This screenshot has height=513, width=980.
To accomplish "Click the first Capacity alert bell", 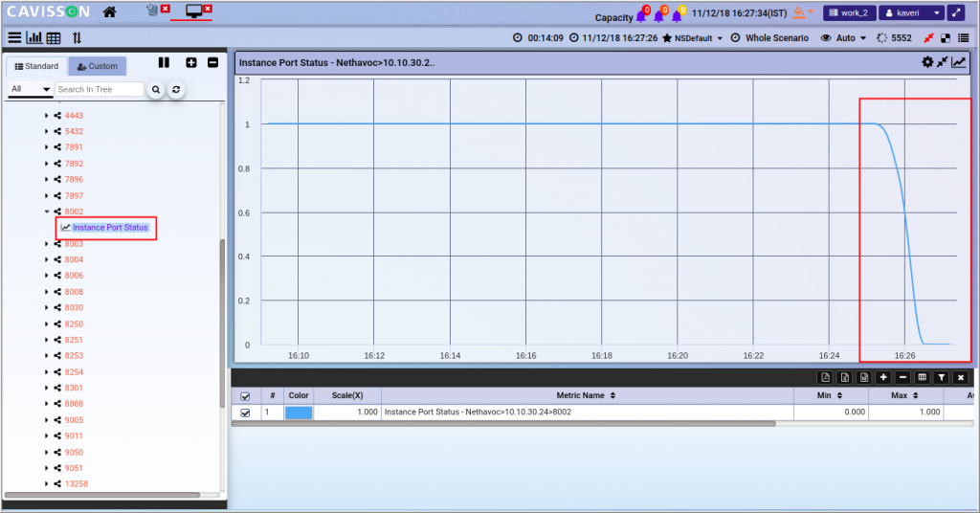I will click(641, 14).
